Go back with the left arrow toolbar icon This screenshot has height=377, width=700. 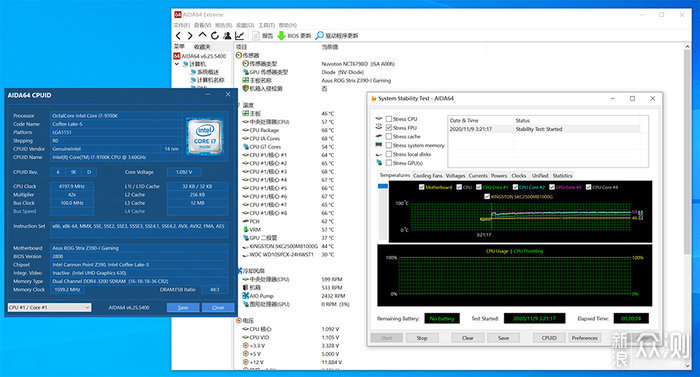pyautogui.click(x=179, y=36)
